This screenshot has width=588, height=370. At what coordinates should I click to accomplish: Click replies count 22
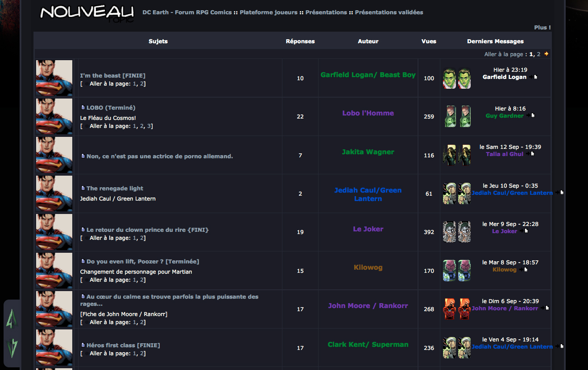[x=300, y=117]
